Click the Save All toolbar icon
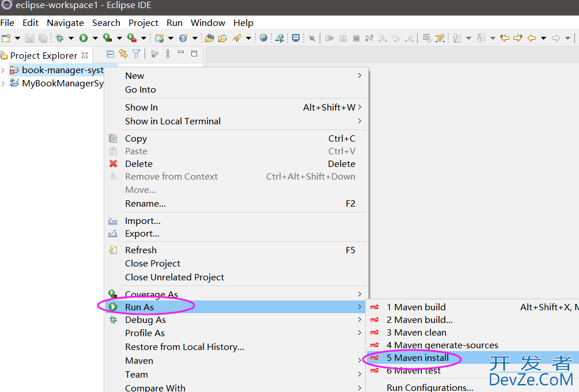Screen dimensions: 579x392 (x=43, y=38)
